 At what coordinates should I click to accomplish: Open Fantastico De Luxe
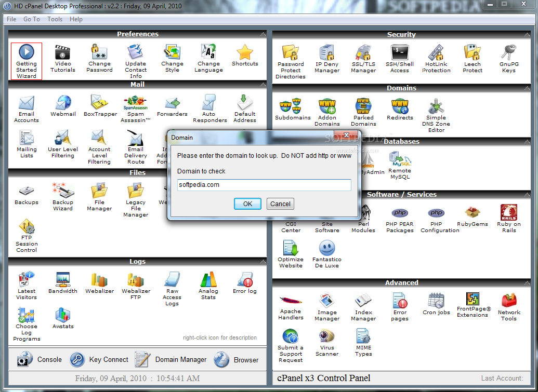tap(326, 254)
